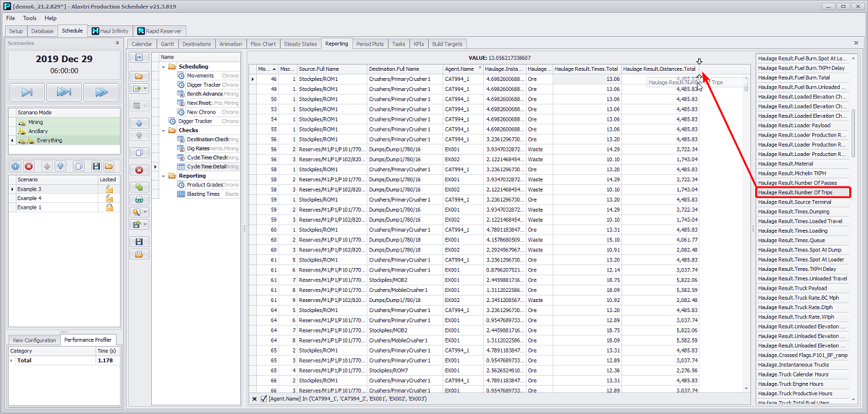Add a new scenario with plus icon

point(16,166)
